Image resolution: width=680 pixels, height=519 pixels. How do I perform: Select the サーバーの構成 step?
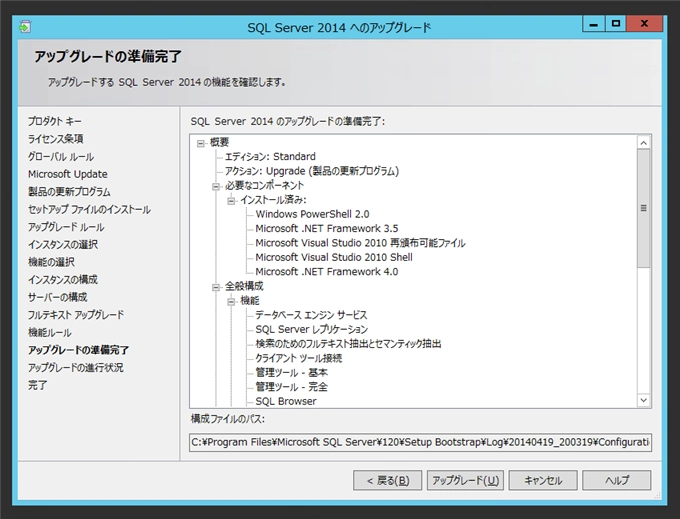click(x=58, y=297)
